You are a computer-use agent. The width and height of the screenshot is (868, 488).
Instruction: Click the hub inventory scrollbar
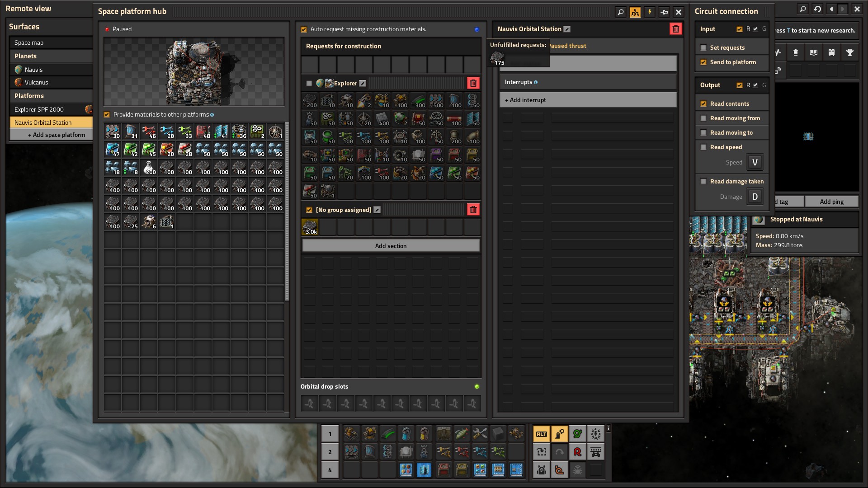(287, 211)
